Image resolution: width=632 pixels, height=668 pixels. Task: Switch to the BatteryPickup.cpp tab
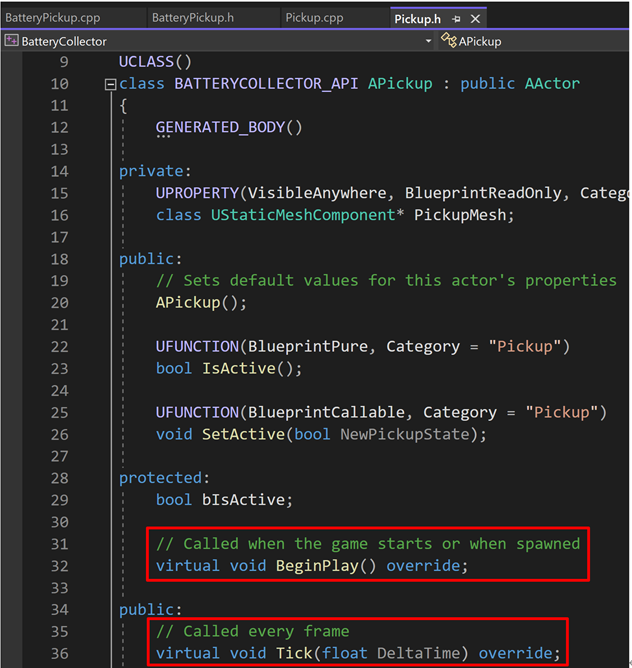pyautogui.click(x=53, y=18)
